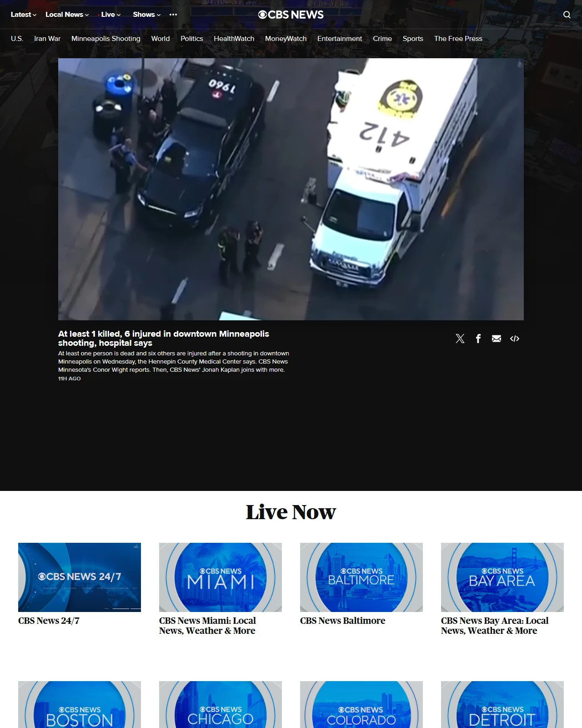Click the 'CBS News 24/7' title link

point(49,621)
